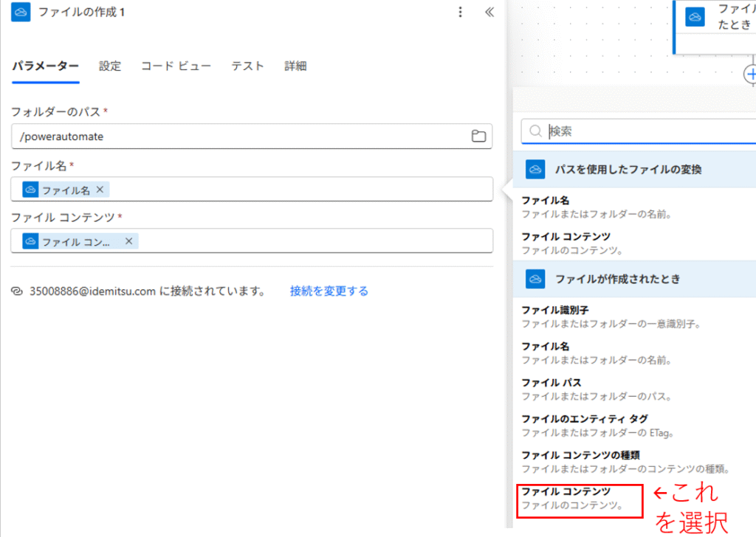Screen dimensions: 756x537
Task: Click the search magnifier icon in dynamic content
Action: point(535,132)
